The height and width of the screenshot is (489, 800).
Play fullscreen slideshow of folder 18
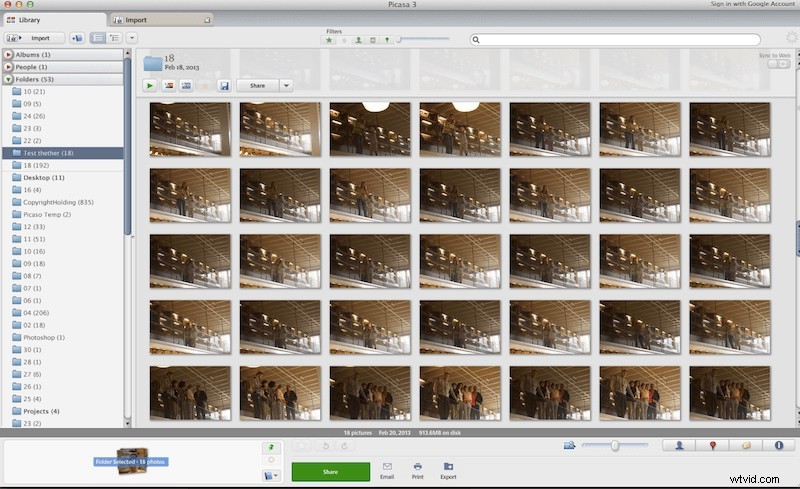[x=149, y=86]
